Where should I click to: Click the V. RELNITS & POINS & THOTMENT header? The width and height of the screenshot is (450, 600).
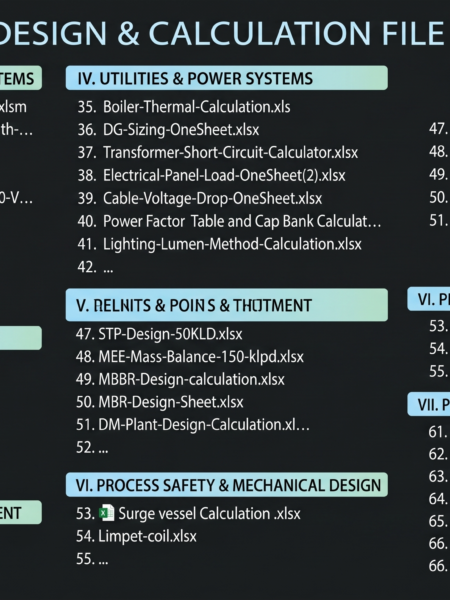click(227, 305)
